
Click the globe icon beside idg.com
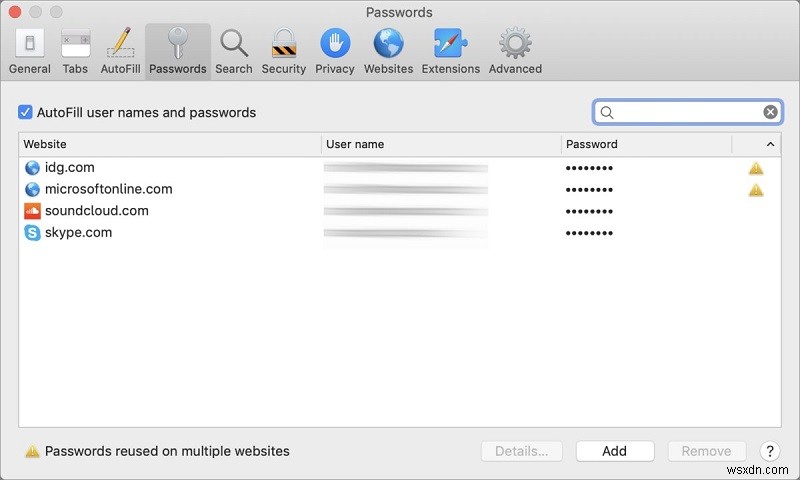coord(32,167)
